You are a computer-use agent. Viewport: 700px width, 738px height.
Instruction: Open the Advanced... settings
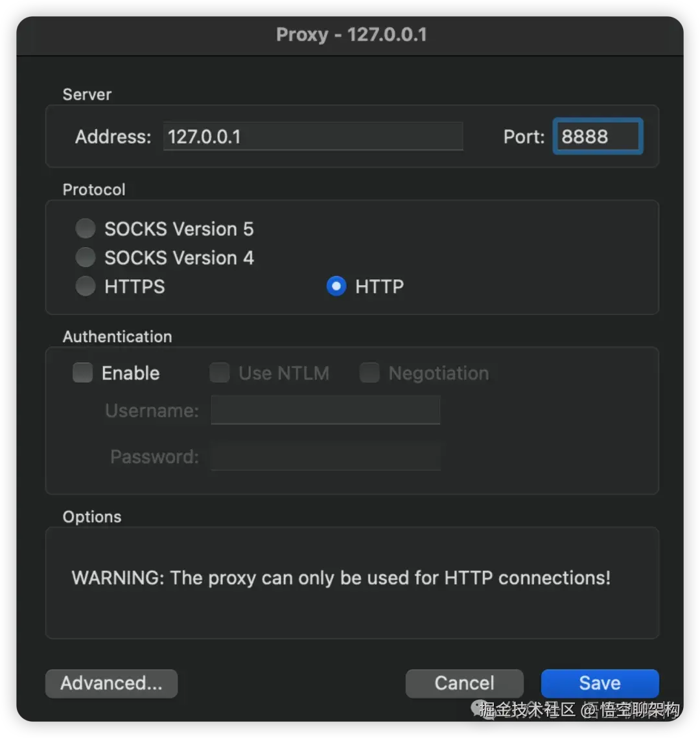111,684
